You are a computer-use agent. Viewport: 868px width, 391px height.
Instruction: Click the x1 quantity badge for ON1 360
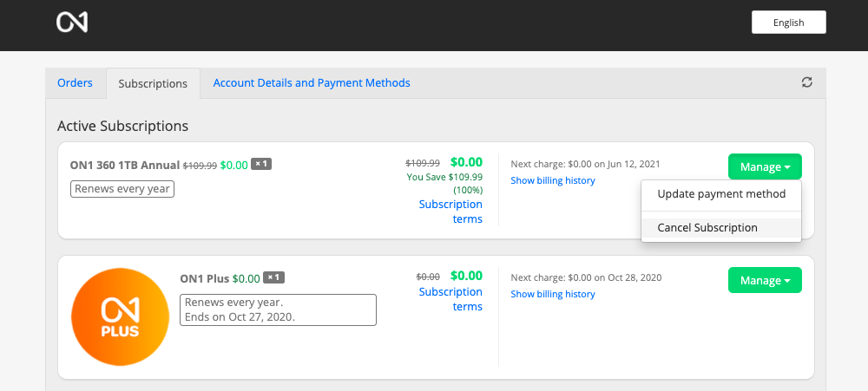tap(261, 165)
